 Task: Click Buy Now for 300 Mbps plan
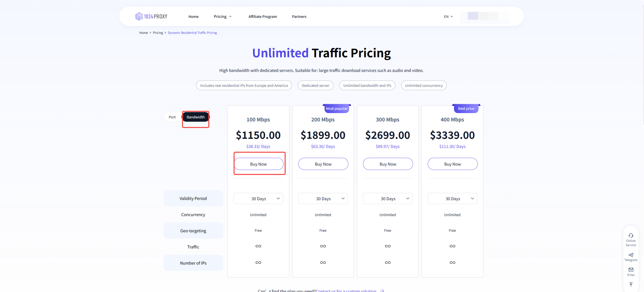(x=388, y=164)
